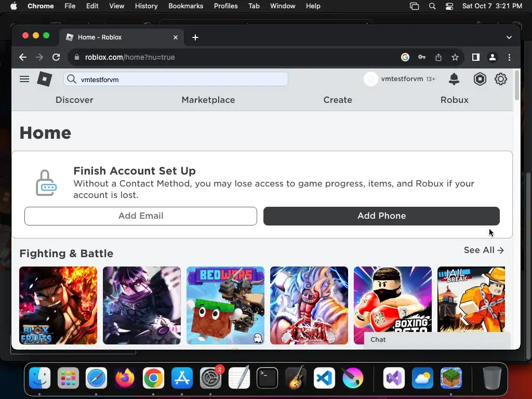
Task: Open the Roblox hamburger navigation menu
Action: point(24,79)
